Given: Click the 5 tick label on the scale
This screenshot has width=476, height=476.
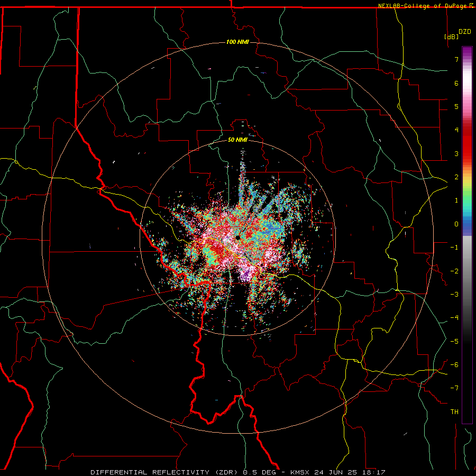Looking at the screenshot, I should coord(456,106).
